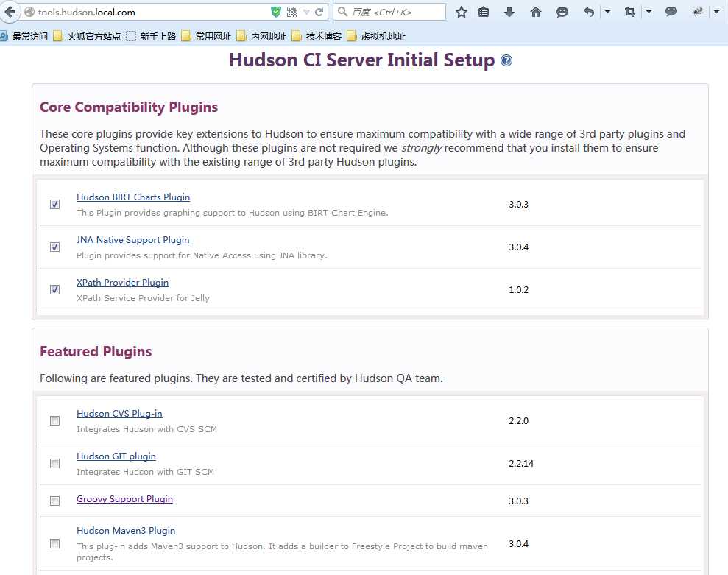Image resolution: width=728 pixels, height=575 pixels.
Task: Open the 虚拟机地址 bookmark folder
Action: click(377, 36)
